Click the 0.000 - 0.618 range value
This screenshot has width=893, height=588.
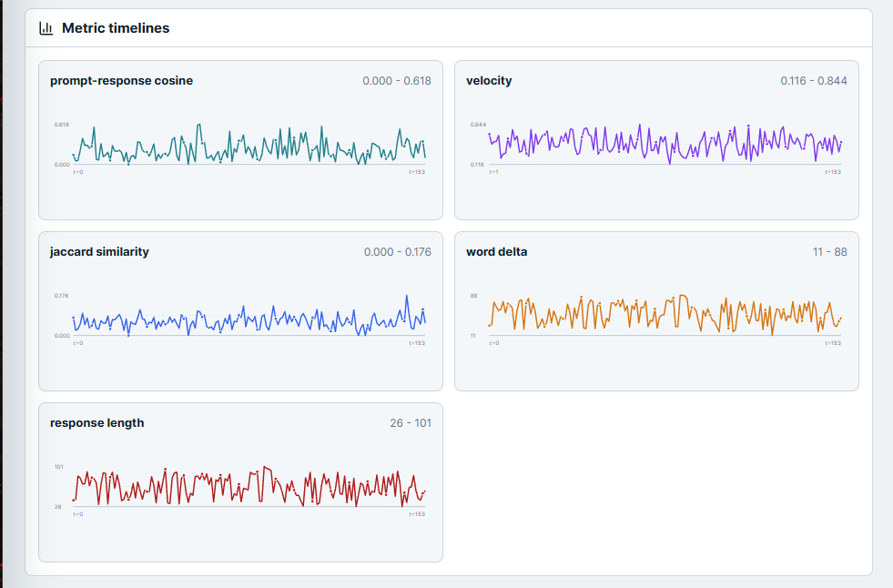point(397,81)
